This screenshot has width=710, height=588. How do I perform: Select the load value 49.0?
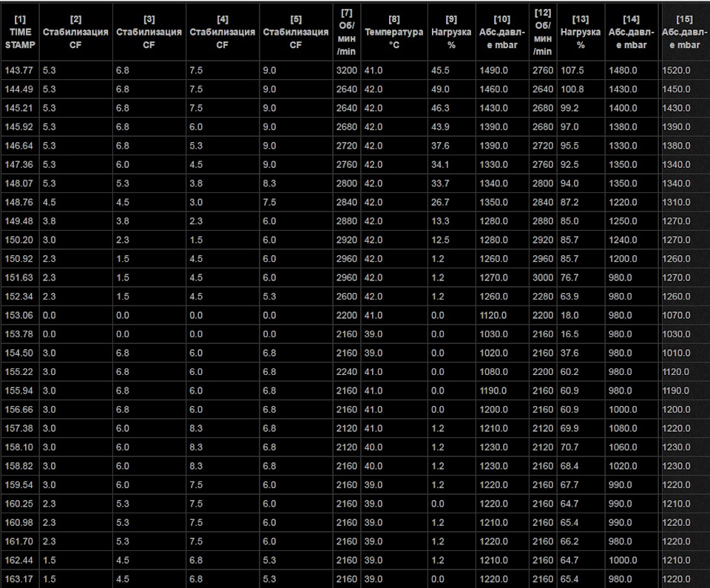click(x=440, y=89)
